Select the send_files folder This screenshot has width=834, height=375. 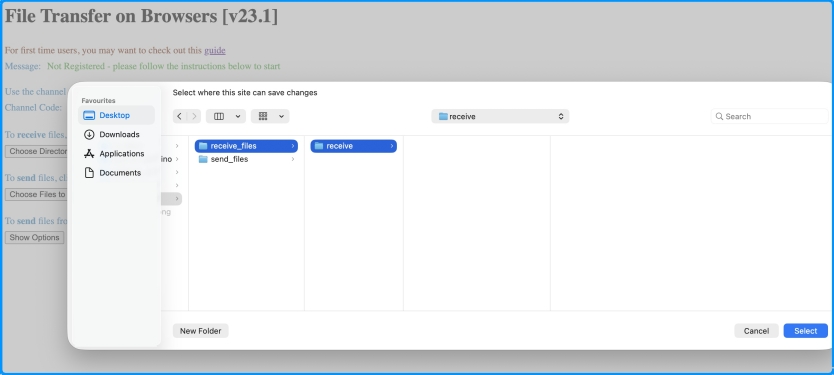pyautogui.click(x=246, y=159)
